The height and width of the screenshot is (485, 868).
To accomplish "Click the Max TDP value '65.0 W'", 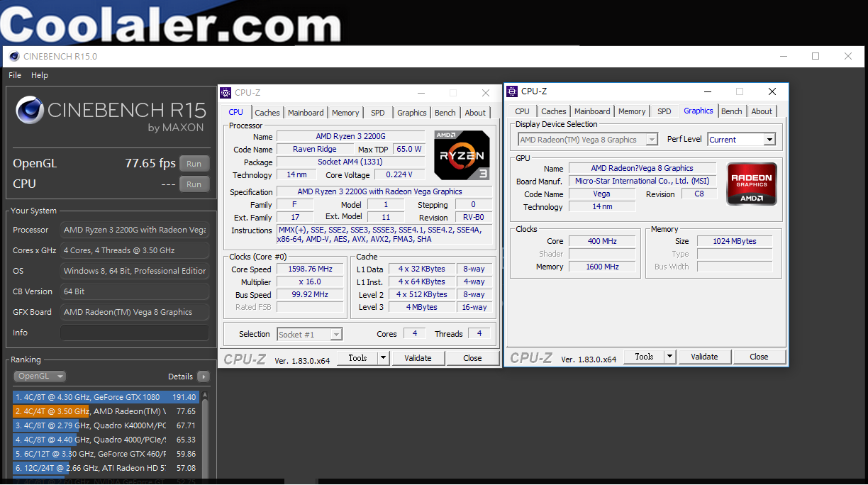I will pos(409,150).
